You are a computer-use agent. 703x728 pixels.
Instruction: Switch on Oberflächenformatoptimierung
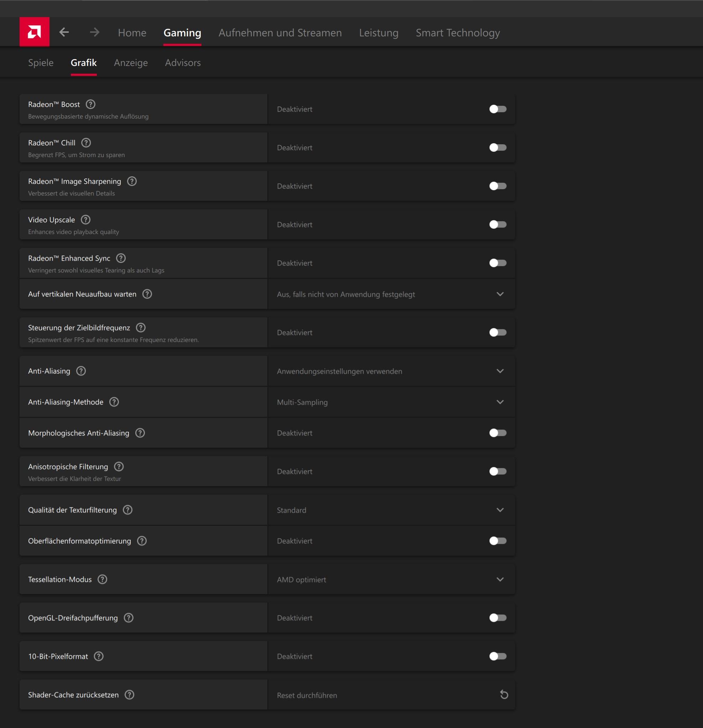click(x=498, y=541)
